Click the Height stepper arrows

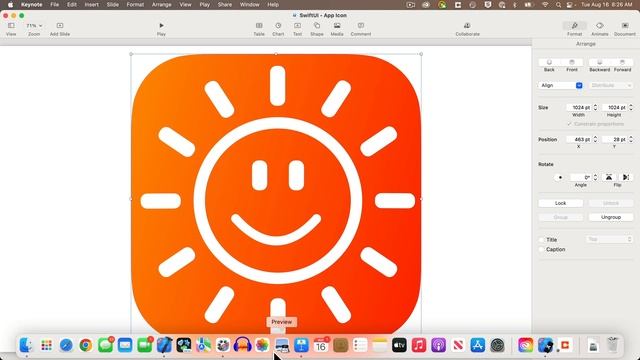631,107
